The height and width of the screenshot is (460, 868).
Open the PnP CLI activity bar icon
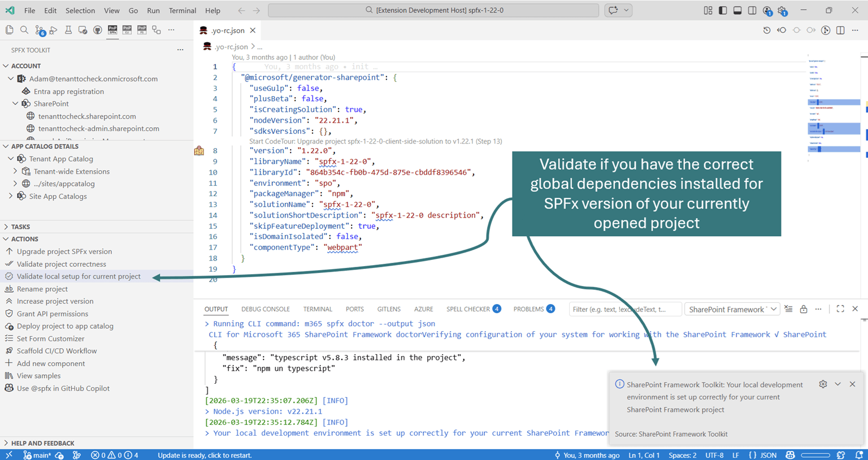click(x=127, y=29)
